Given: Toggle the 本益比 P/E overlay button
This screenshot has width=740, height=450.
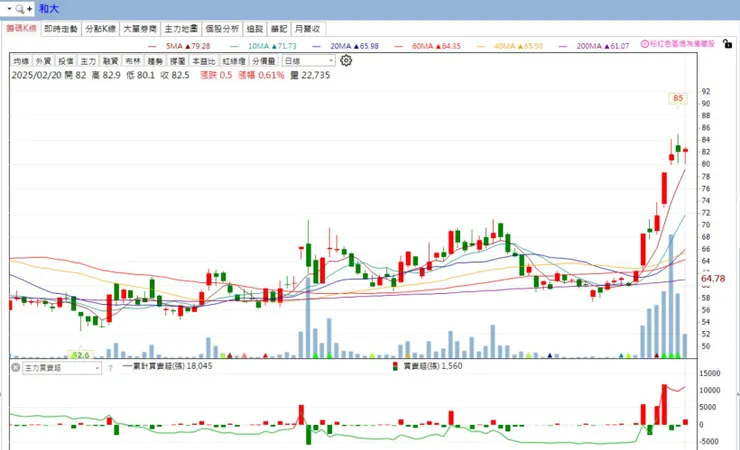Looking at the screenshot, I should (x=204, y=61).
